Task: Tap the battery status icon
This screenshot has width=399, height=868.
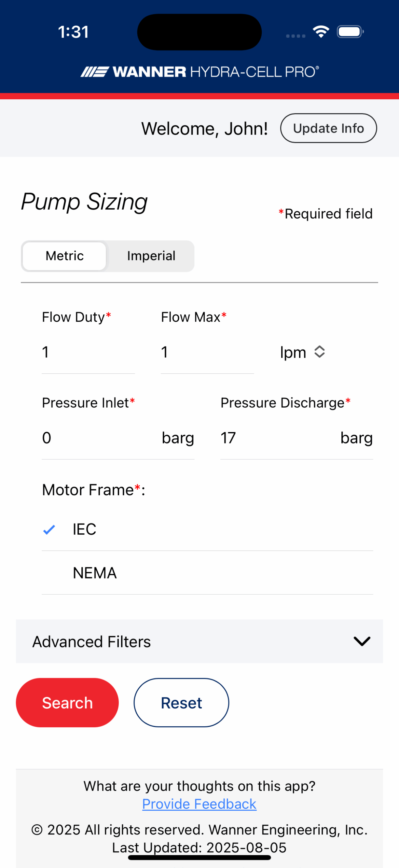Action: click(x=350, y=32)
